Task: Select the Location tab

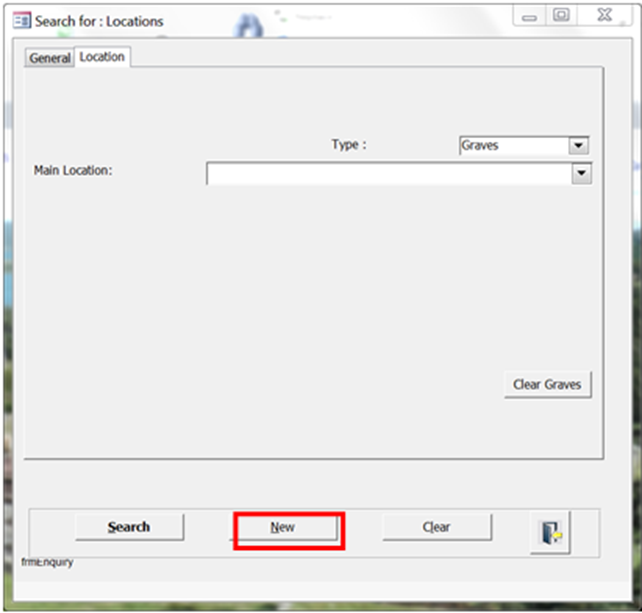Action: [102, 57]
